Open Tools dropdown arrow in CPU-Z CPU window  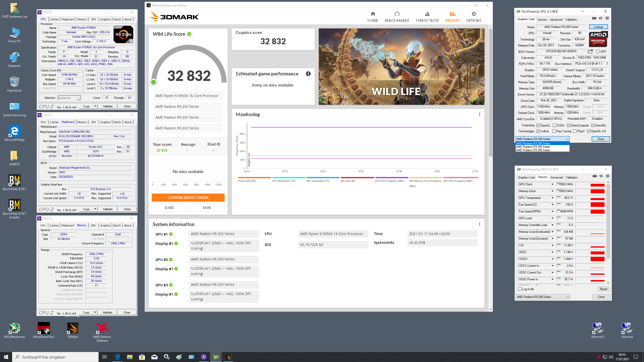[x=95, y=106]
